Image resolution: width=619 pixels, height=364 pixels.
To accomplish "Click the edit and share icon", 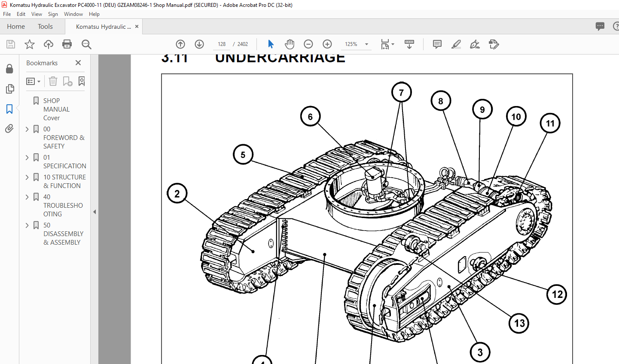I will point(494,44).
